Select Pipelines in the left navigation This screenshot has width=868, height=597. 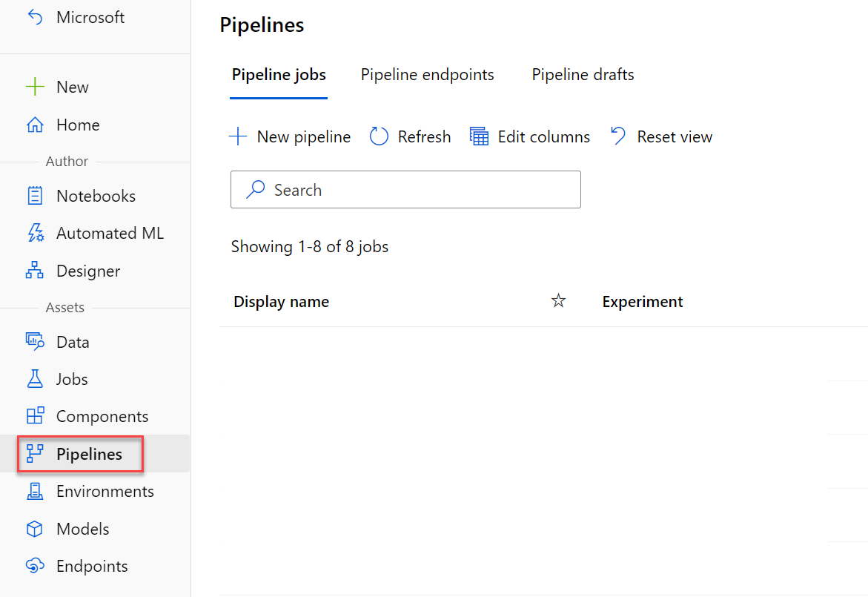pyautogui.click(x=89, y=454)
